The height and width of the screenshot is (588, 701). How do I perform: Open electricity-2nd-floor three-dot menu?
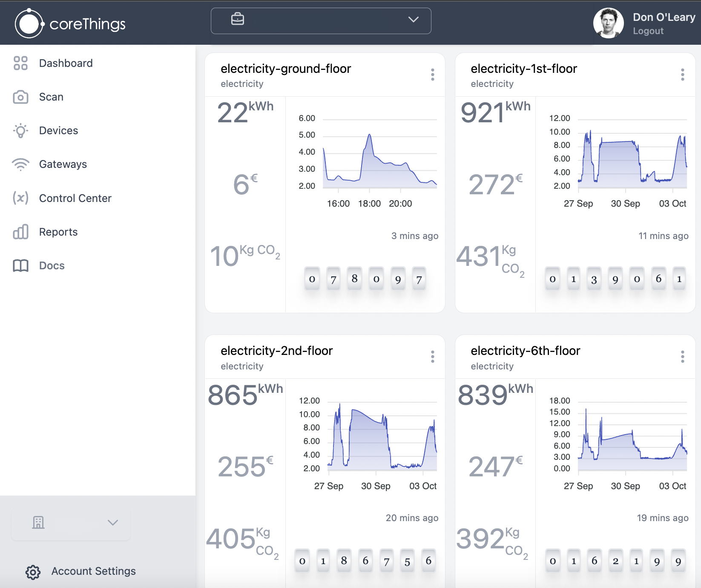click(x=432, y=357)
